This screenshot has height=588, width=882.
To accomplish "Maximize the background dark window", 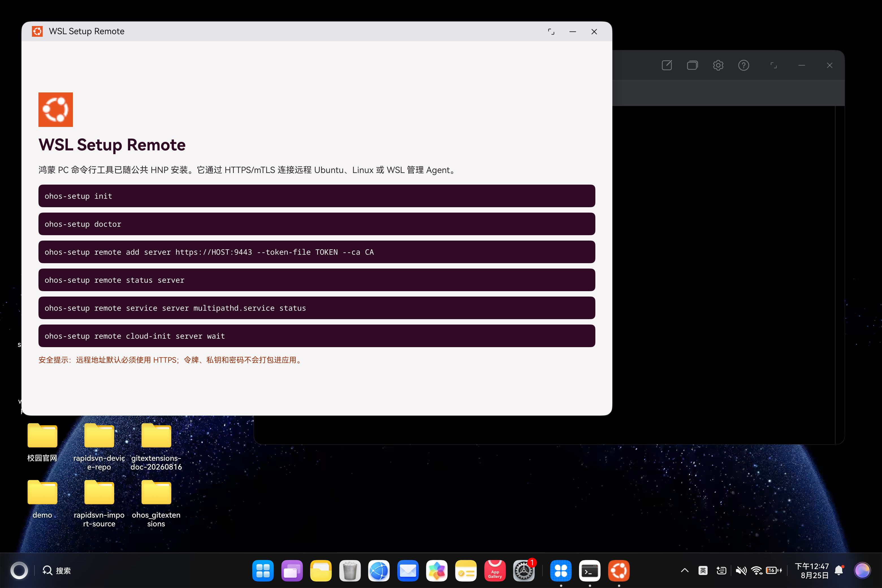I will tap(774, 65).
